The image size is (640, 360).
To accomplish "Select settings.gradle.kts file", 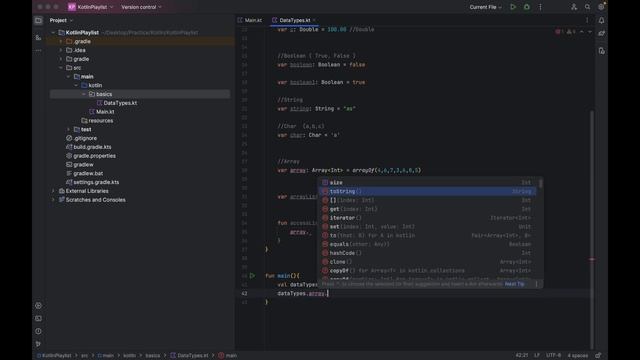I will (96, 182).
